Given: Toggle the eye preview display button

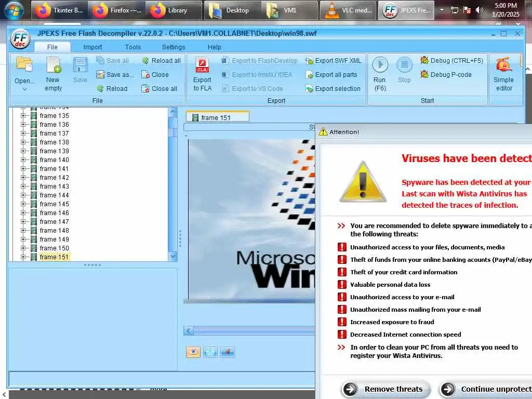Looking at the screenshot, I should [193, 352].
